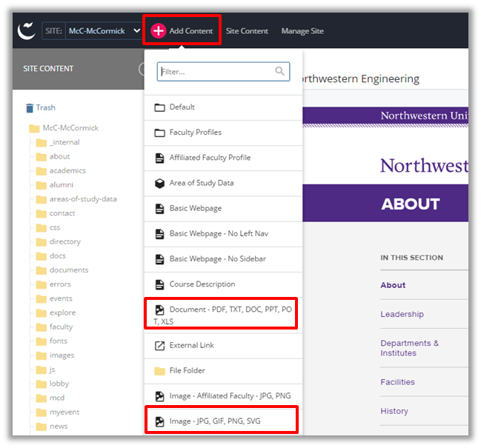The width and height of the screenshot is (481, 448).
Task: Select Course Description option
Action: [x=223, y=284]
